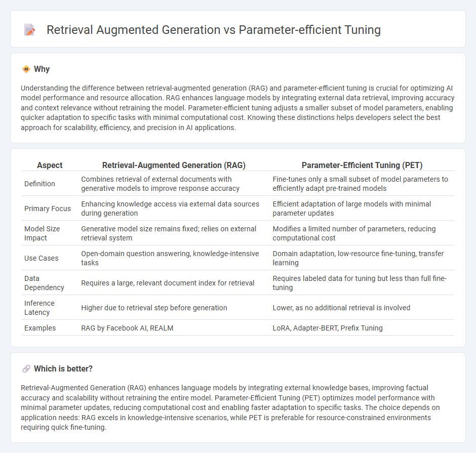This screenshot has height=453, width=476.
Task: Select the Definition row label
Action: 40,184
